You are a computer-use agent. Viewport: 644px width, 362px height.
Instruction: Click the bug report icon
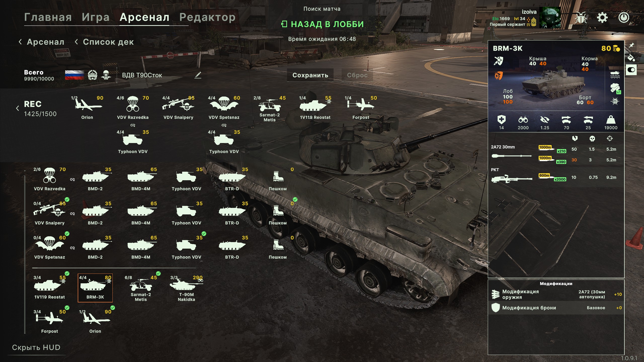tap(581, 18)
